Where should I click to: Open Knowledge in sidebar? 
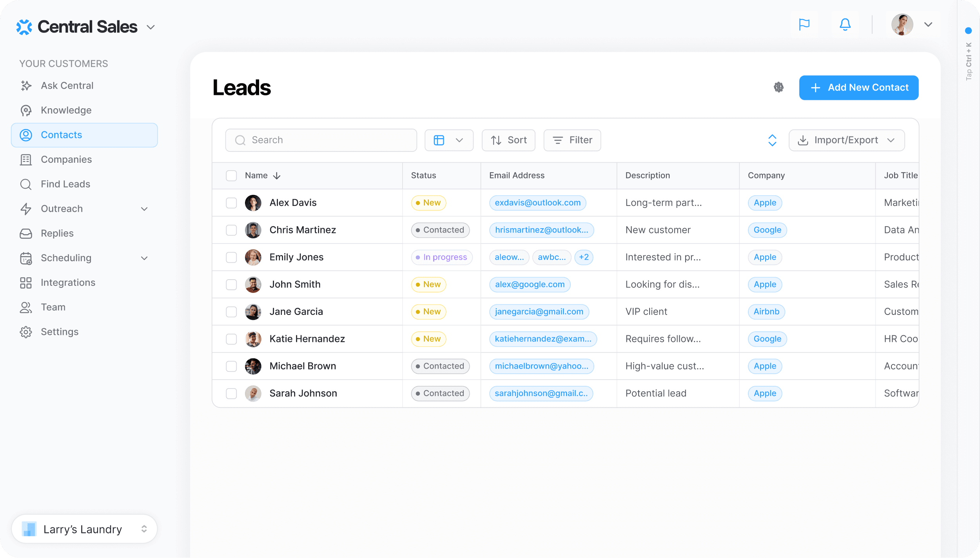click(66, 110)
